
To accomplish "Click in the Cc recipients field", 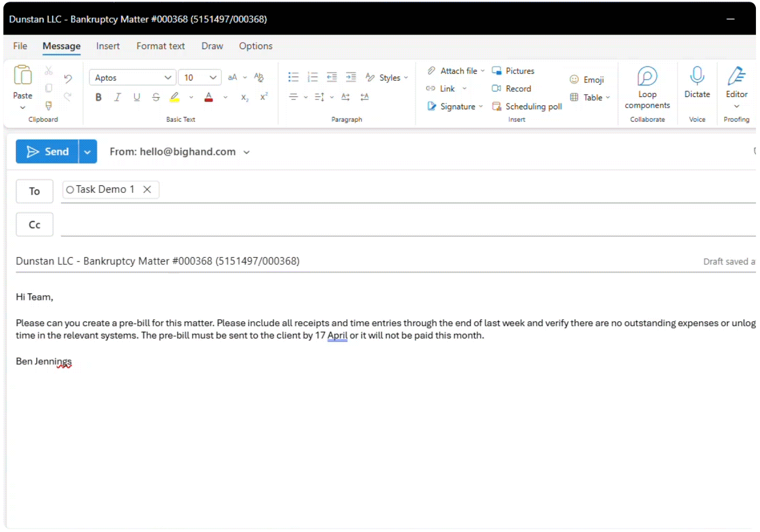I will click(x=408, y=224).
